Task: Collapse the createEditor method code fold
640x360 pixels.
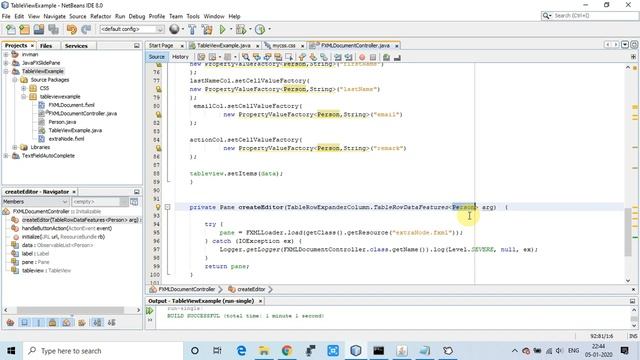Action: 167,207
